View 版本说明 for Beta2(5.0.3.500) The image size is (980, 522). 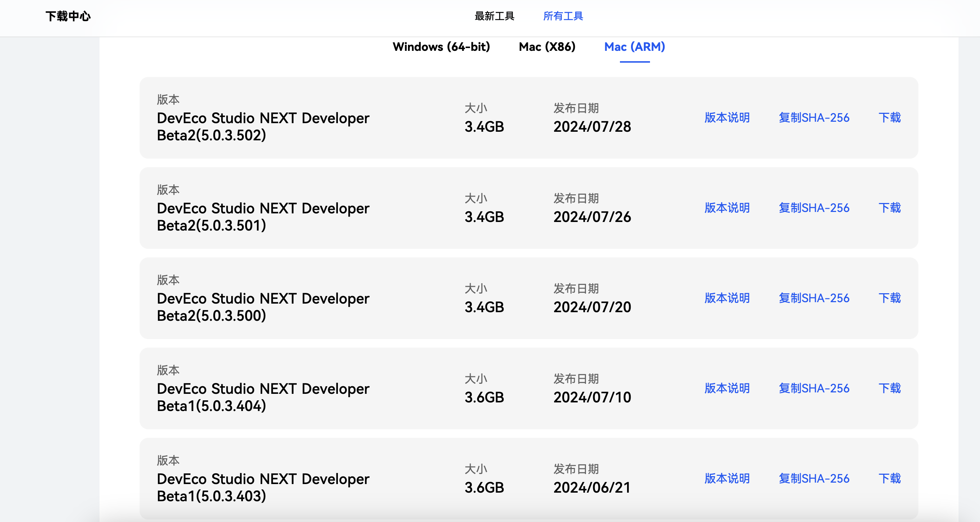[727, 298]
